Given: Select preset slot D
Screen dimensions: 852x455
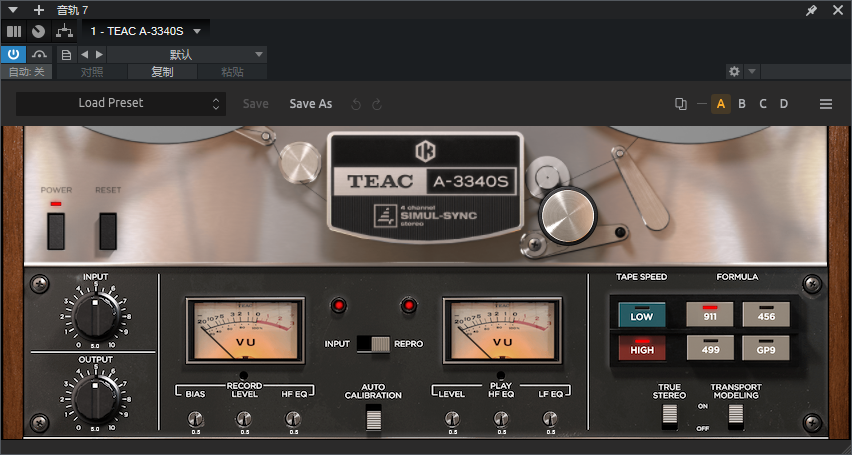Looking at the screenshot, I should coord(784,104).
